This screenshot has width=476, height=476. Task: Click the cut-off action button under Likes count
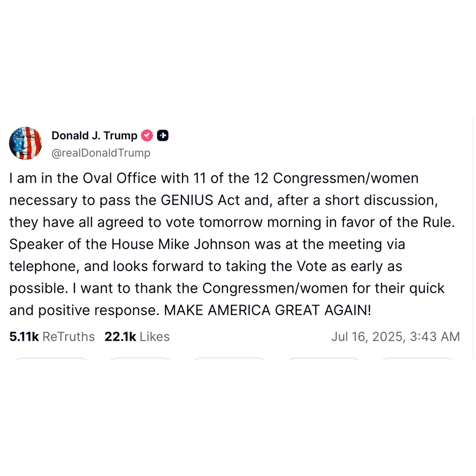pyautogui.click(x=140, y=358)
